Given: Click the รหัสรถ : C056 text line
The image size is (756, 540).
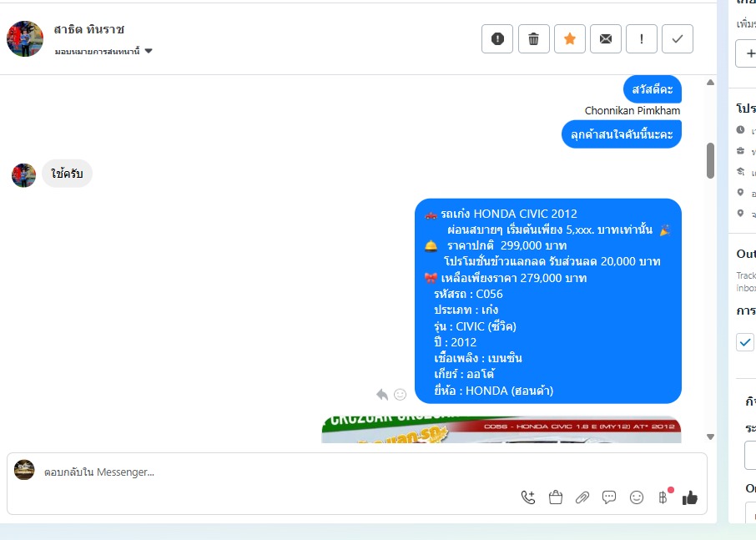Looking at the screenshot, I should point(468,294).
